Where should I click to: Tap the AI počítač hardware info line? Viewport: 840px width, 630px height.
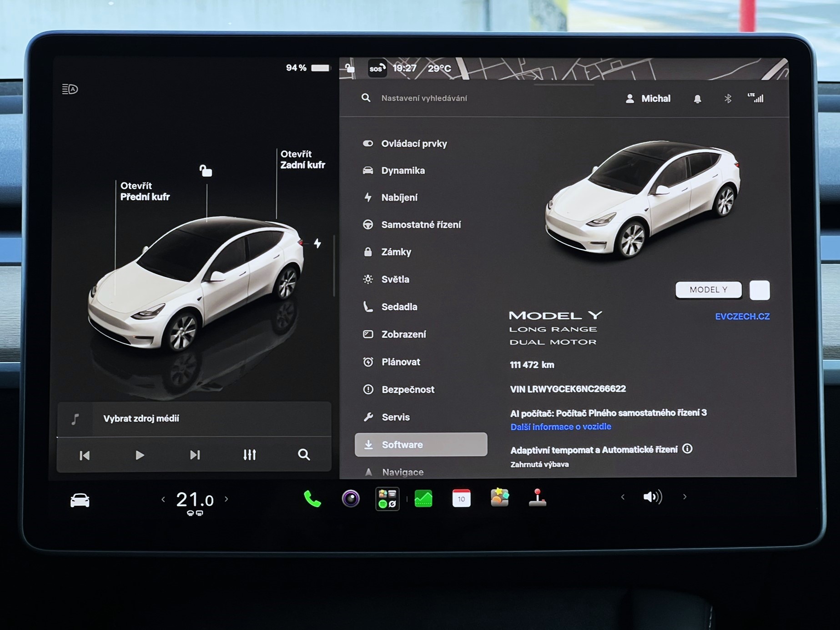(609, 413)
